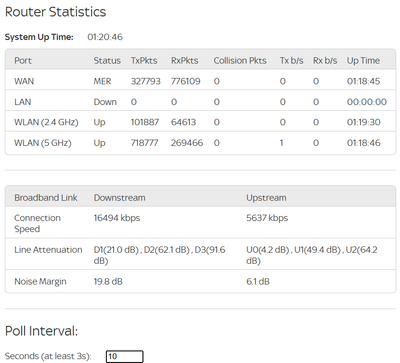Click the Port column header
400x363 pixels.
tap(23, 61)
